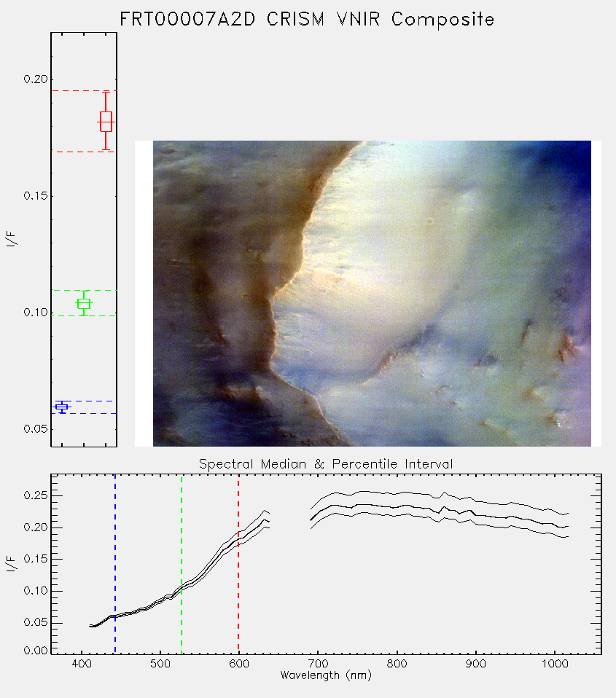Click the 1000 tick label on wavelength axis
This screenshot has height=698, width=616.
[555, 664]
